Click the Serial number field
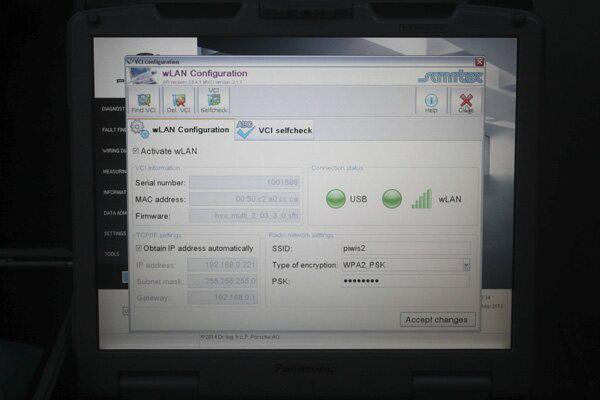Image resolution: width=600 pixels, height=400 pixels. pos(245,183)
